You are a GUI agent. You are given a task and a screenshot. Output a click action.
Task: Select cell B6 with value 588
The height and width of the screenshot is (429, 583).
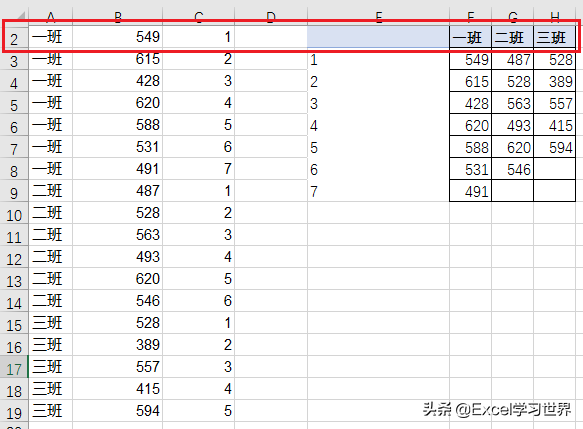[x=117, y=125]
